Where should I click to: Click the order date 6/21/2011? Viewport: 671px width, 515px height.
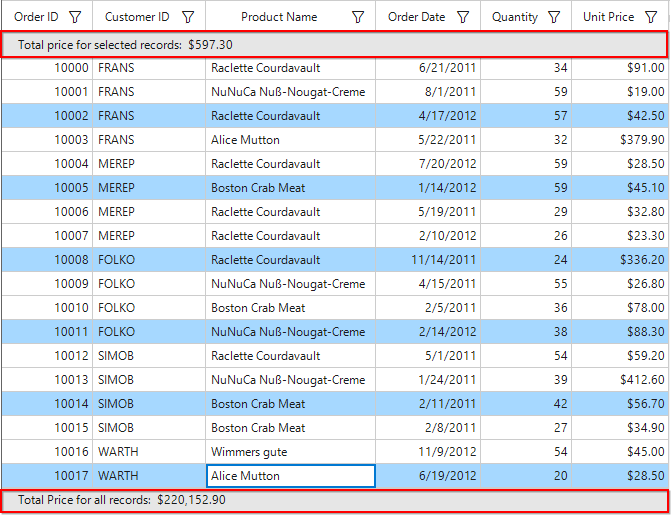tap(428, 68)
